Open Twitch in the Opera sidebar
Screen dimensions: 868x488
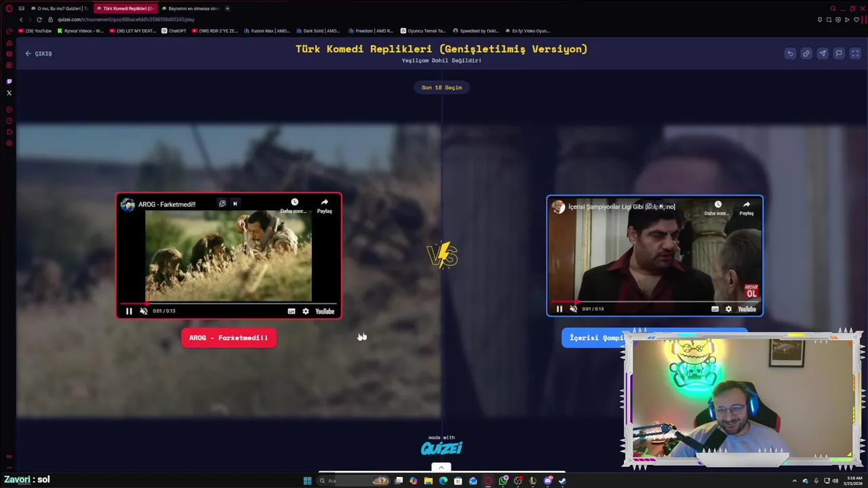[x=9, y=81]
